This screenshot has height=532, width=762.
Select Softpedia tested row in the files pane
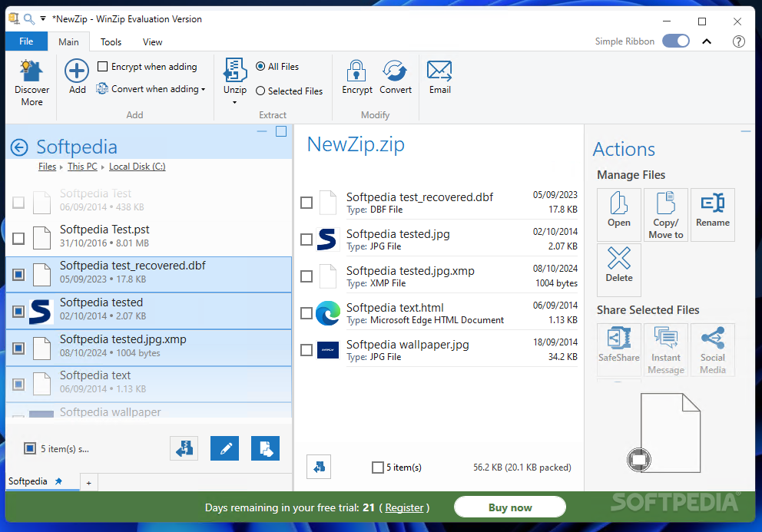tap(149, 311)
